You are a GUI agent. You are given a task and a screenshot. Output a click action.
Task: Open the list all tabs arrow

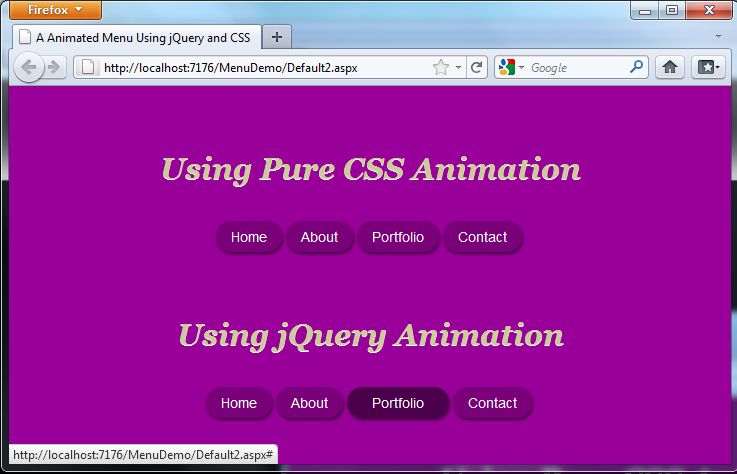pos(718,37)
